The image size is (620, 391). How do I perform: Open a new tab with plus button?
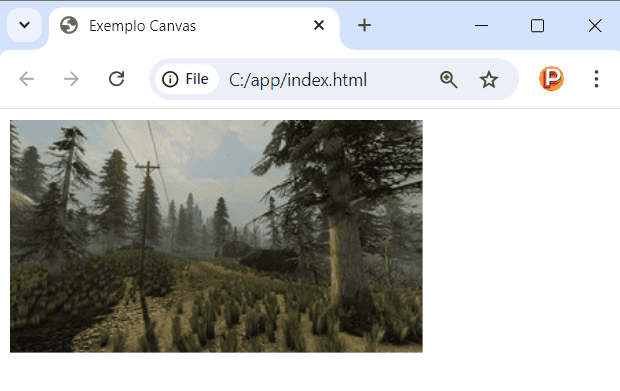pyautogui.click(x=364, y=25)
